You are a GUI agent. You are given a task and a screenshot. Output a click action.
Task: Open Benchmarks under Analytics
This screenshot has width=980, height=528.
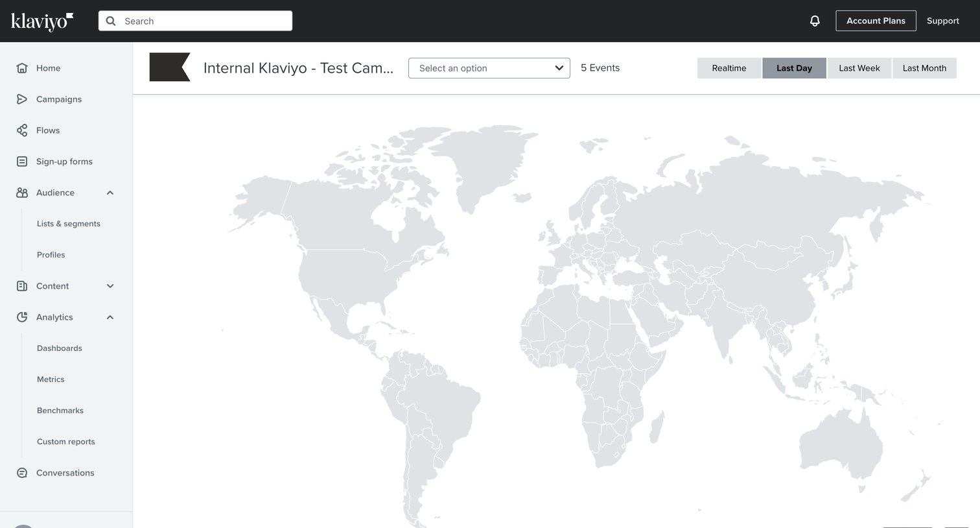(60, 411)
